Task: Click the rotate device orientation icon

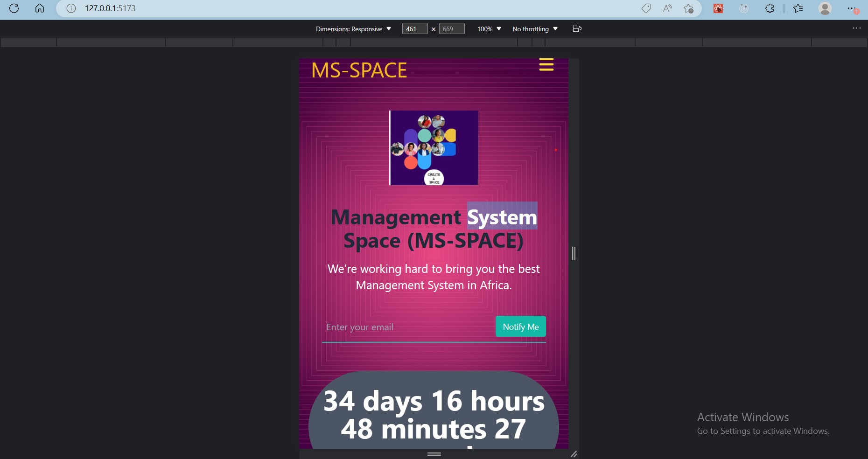Action: (577, 28)
